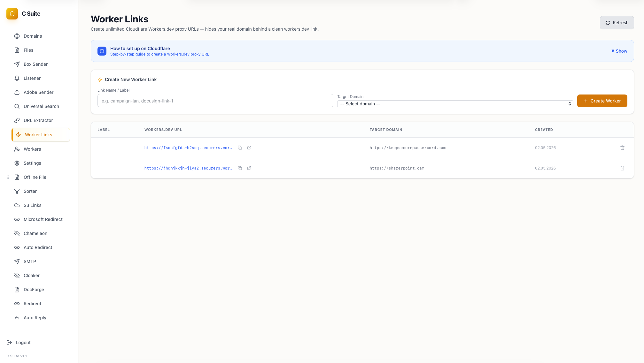Image resolution: width=644 pixels, height=363 pixels.
Task: Open the Chameleon tool
Action: 41,233
